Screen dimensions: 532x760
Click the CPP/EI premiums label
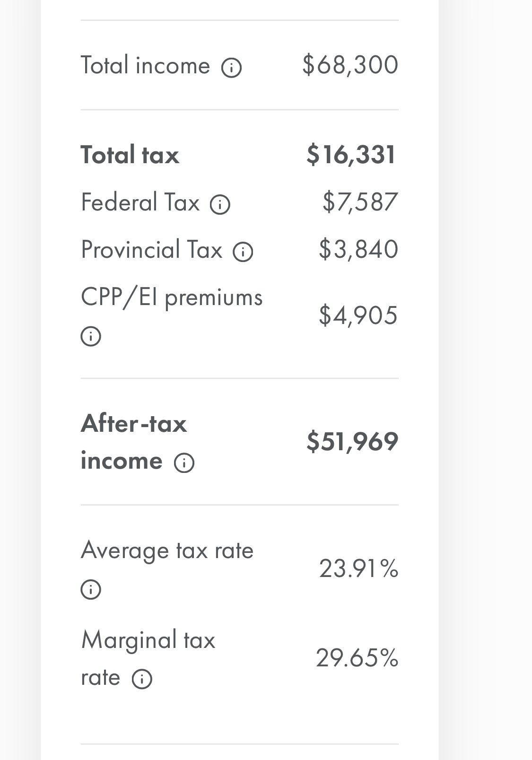(171, 298)
